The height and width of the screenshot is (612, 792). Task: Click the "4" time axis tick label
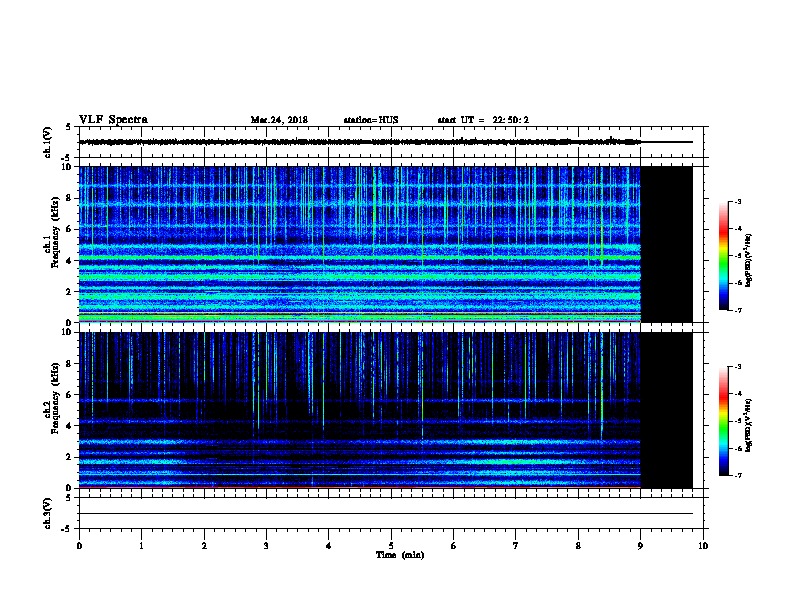tap(329, 546)
